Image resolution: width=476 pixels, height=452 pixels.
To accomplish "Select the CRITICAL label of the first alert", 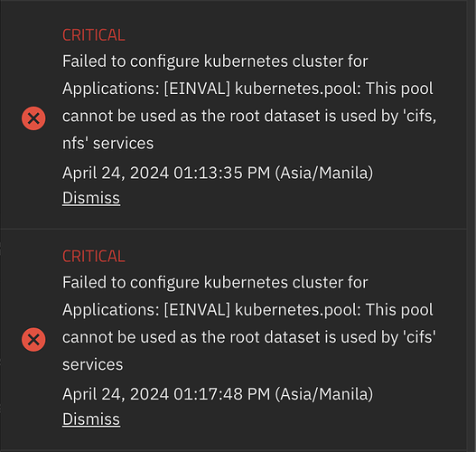I will click(x=94, y=35).
